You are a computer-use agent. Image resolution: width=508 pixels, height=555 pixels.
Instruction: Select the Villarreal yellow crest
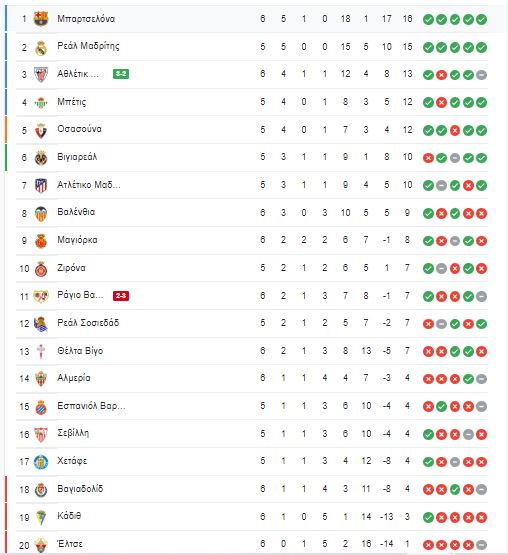click(41, 158)
